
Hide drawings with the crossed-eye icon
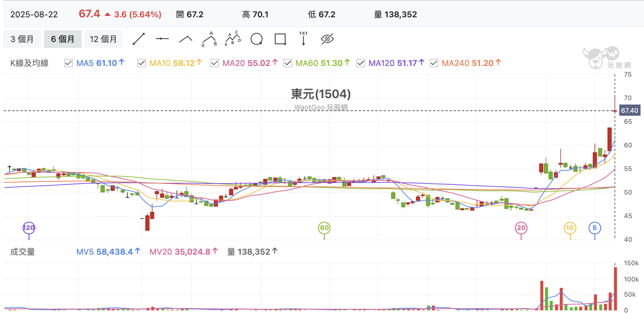[x=327, y=39]
